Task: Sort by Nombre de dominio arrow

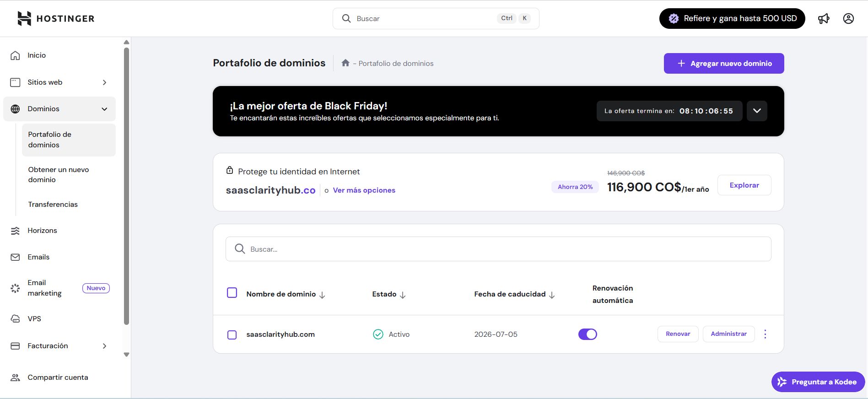Action: [322, 295]
